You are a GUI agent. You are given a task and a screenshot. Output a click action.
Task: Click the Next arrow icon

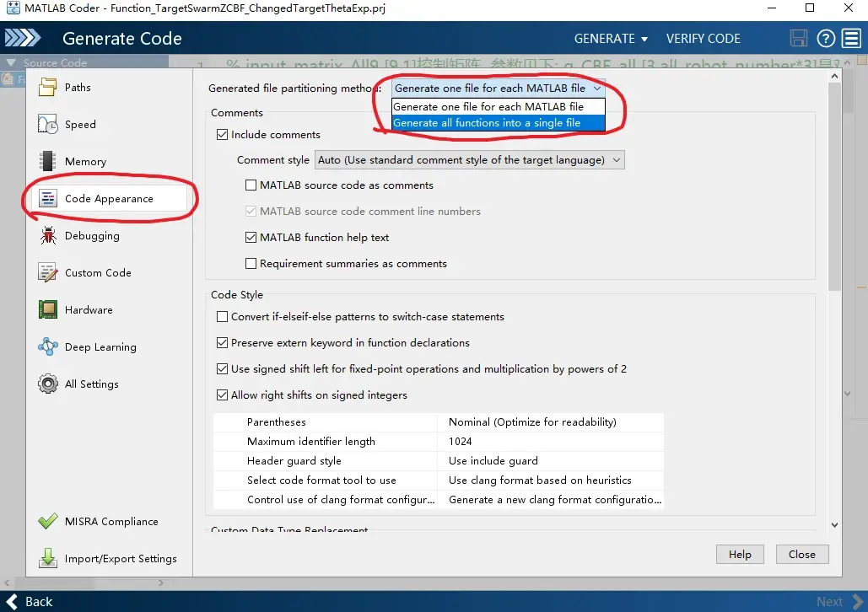(858, 602)
